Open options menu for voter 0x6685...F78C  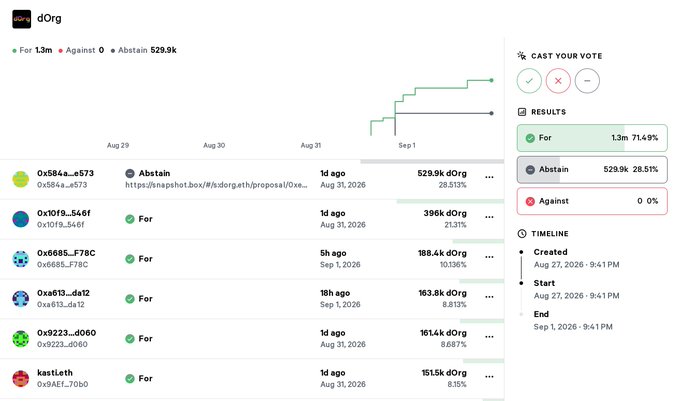489,257
